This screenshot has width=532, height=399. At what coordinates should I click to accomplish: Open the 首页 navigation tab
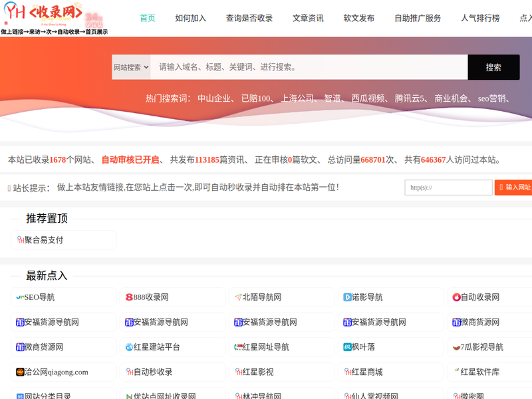tap(148, 18)
